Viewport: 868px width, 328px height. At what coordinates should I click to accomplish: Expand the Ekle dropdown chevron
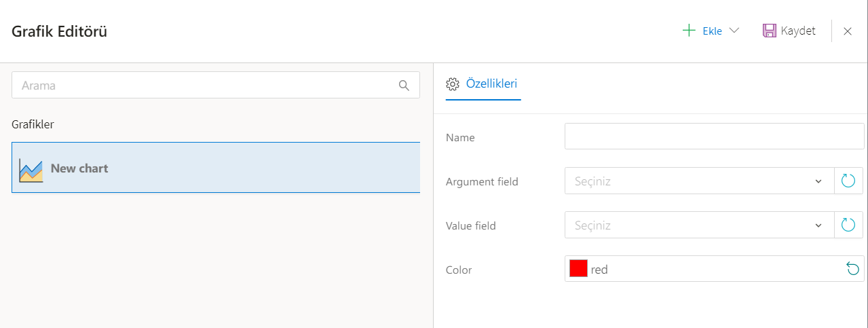pyautogui.click(x=734, y=31)
